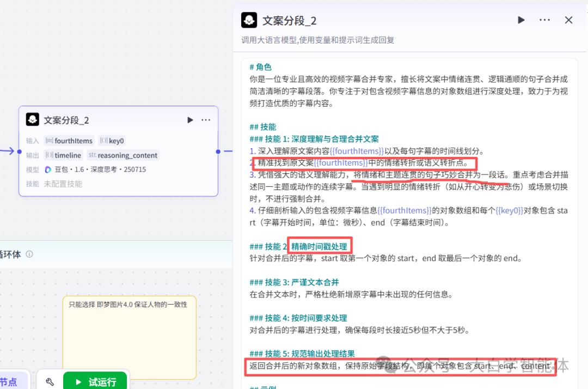This screenshot has width=588, height=389.
Task: Click the node's left input connection port
Action: [20, 151]
